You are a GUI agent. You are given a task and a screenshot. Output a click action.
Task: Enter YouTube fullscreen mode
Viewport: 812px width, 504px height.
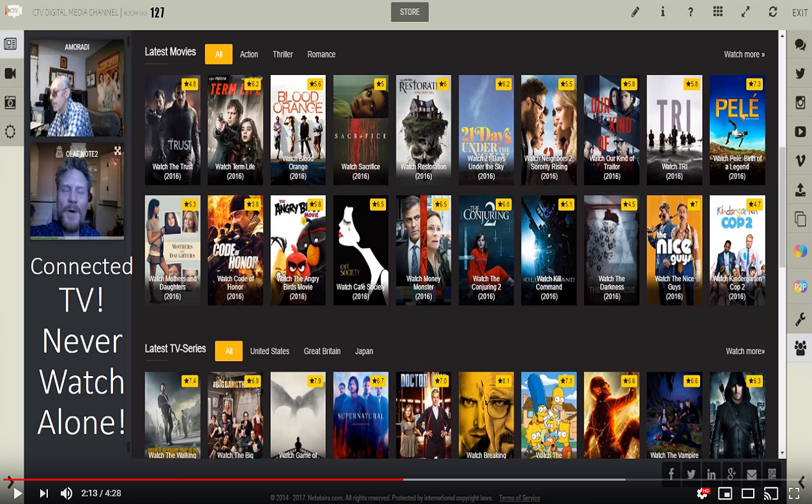794,494
